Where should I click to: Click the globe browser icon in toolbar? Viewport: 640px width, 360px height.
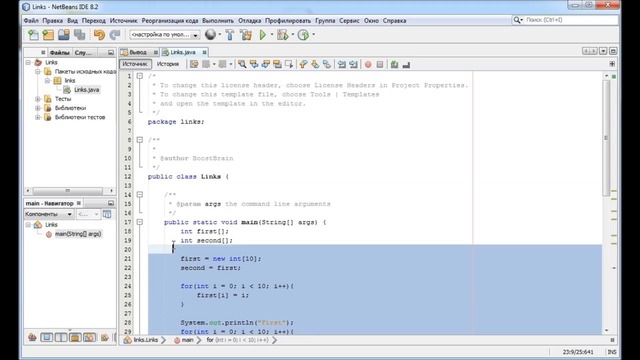(x=210, y=35)
